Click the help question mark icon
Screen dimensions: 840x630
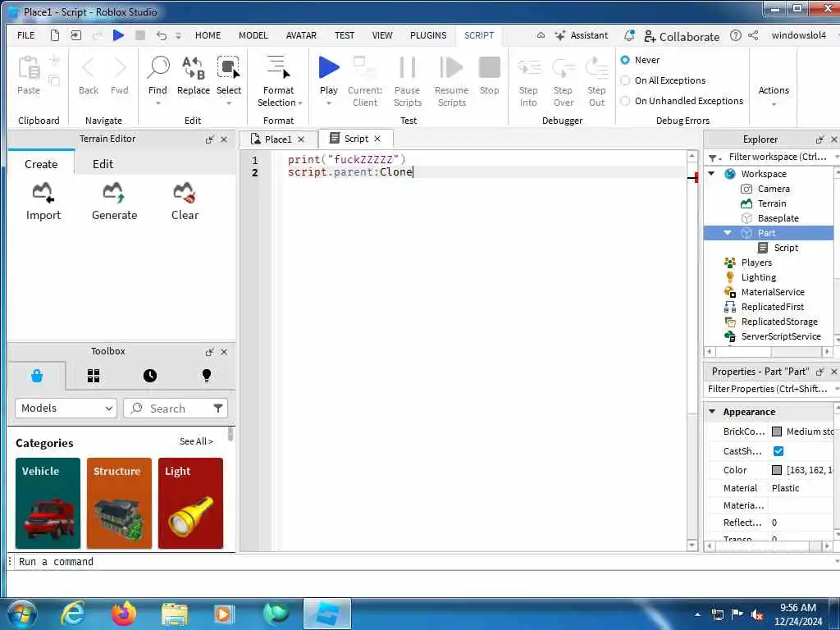[x=736, y=35]
